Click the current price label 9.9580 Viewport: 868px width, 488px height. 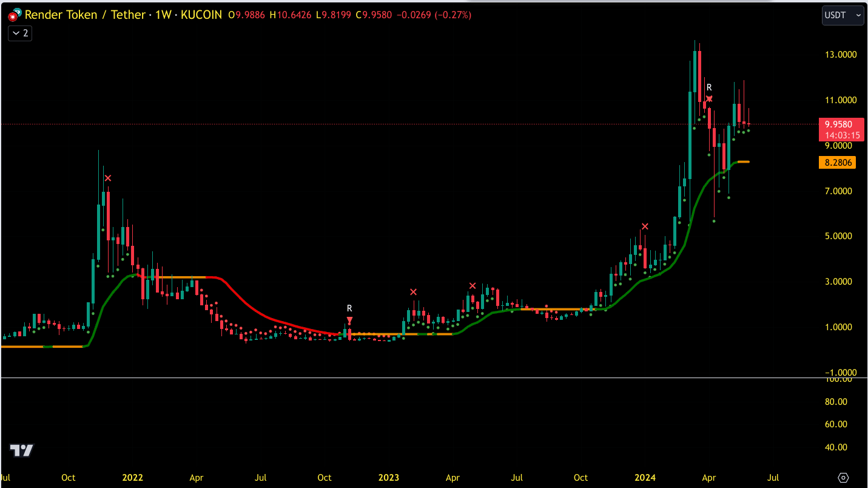838,124
